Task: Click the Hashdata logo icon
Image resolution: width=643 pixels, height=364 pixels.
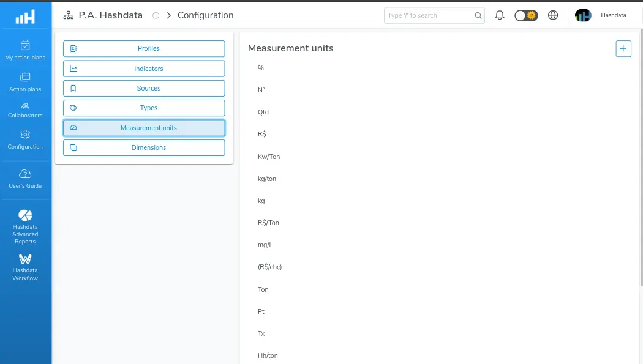Action: pos(25,17)
